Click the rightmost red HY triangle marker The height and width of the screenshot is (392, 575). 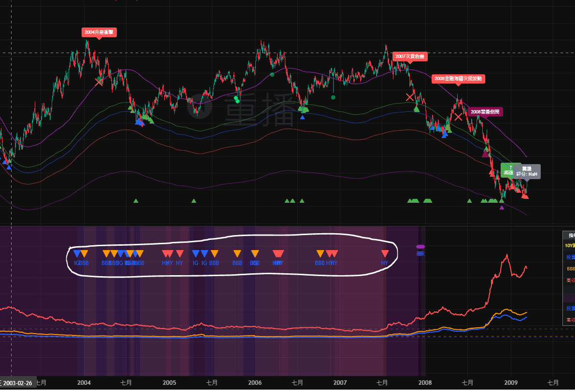click(x=385, y=253)
